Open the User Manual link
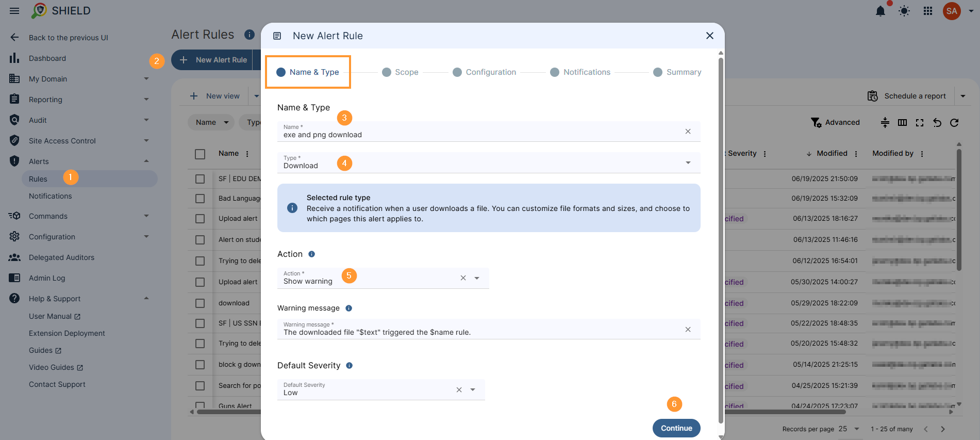This screenshot has width=980, height=440. [55, 316]
